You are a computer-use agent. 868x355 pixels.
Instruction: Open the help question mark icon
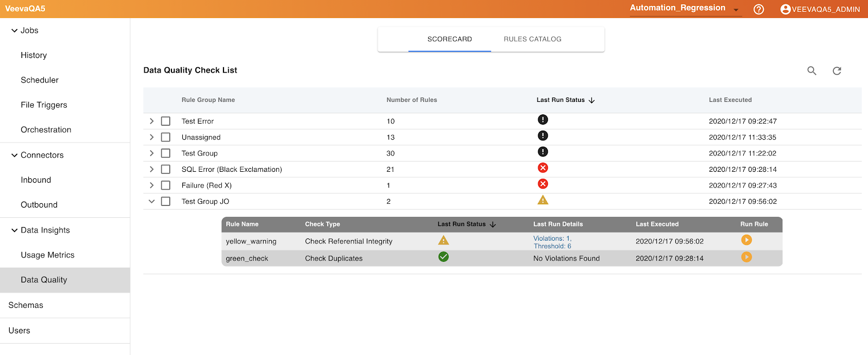758,9
